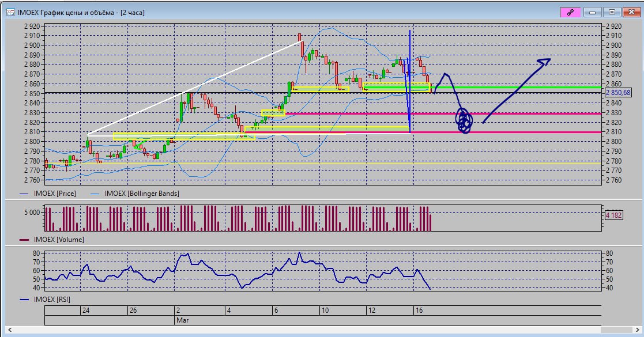This screenshot has height=337, width=644.
Task: Click the Mar month label on time axis
Action: coord(182,319)
